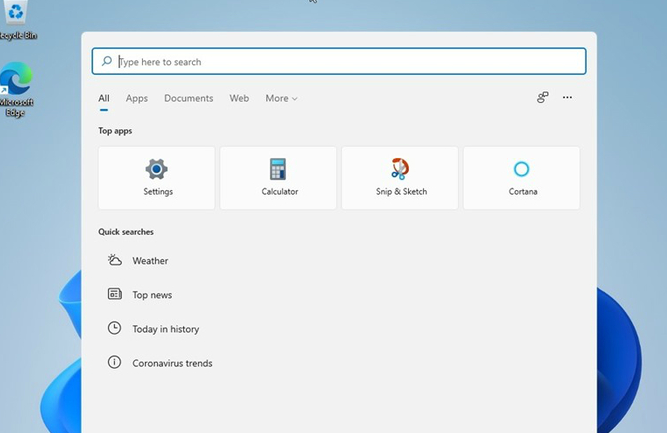Switch to the Web tab

(239, 98)
